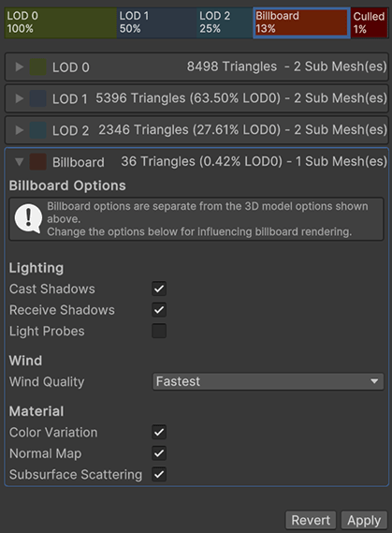The height and width of the screenshot is (533, 392).
Task: Open the Wind Quality dropdown
Action: pyautogui.click(x=269, y=381)
